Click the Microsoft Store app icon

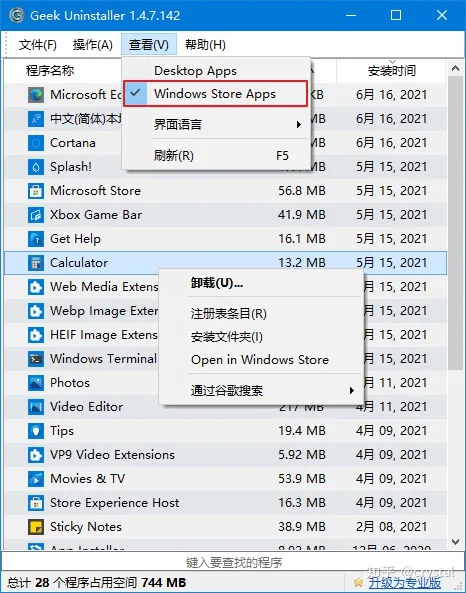click(36, 191)
